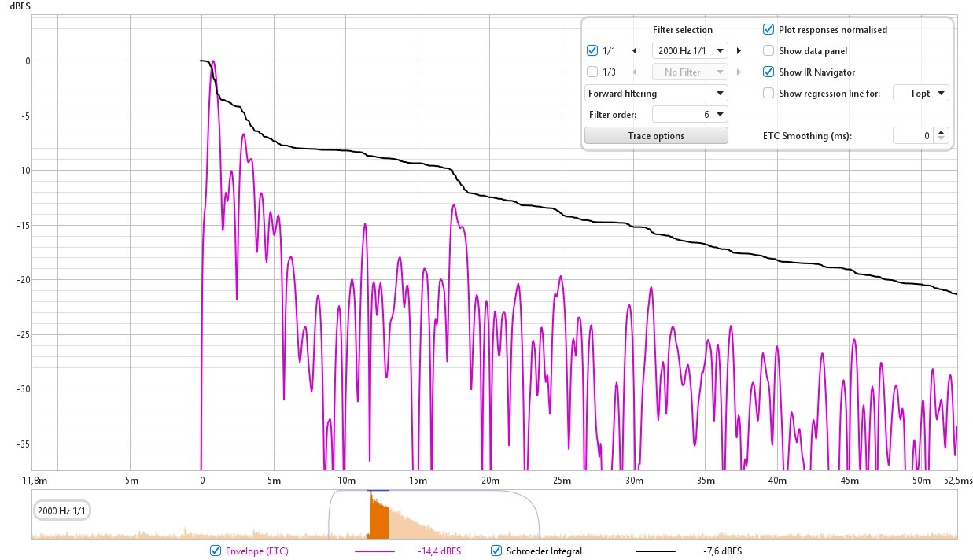The width and height of the screenshot is (973, 560).
Task: Uncheck the 1/1 octave filter checkbox
Action: [593, 51]
